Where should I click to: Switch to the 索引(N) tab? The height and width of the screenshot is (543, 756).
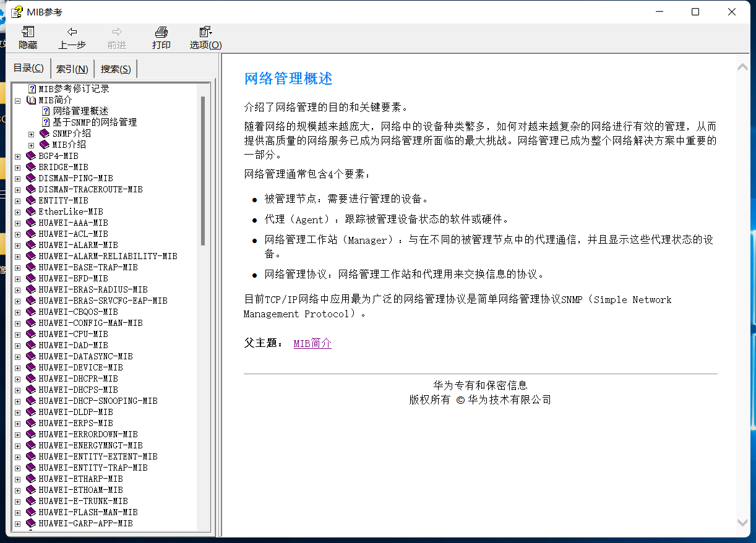(72, 69)
